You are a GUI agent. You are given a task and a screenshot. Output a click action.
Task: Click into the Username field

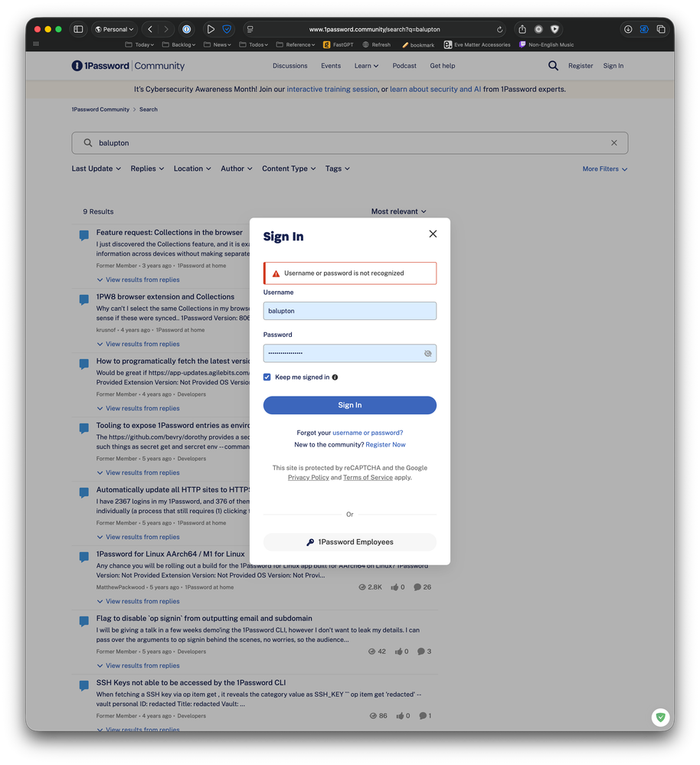(x=350, y=311)
